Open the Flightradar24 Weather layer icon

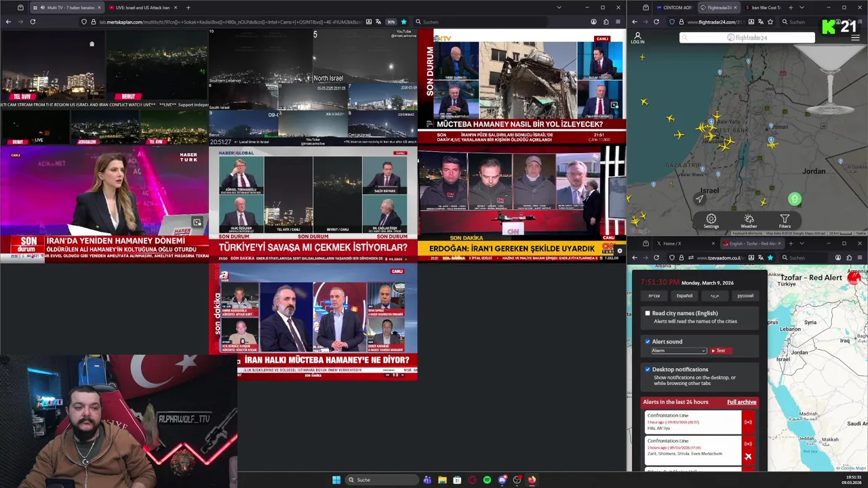[749, 221]
